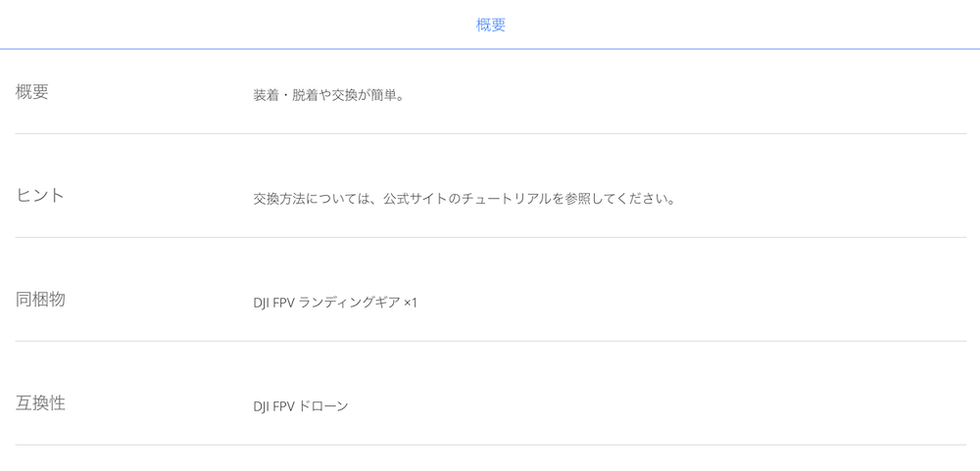Click the phrase 参照してください at hint end
Screen dimensions: 980x471
[x=613, y=200]
